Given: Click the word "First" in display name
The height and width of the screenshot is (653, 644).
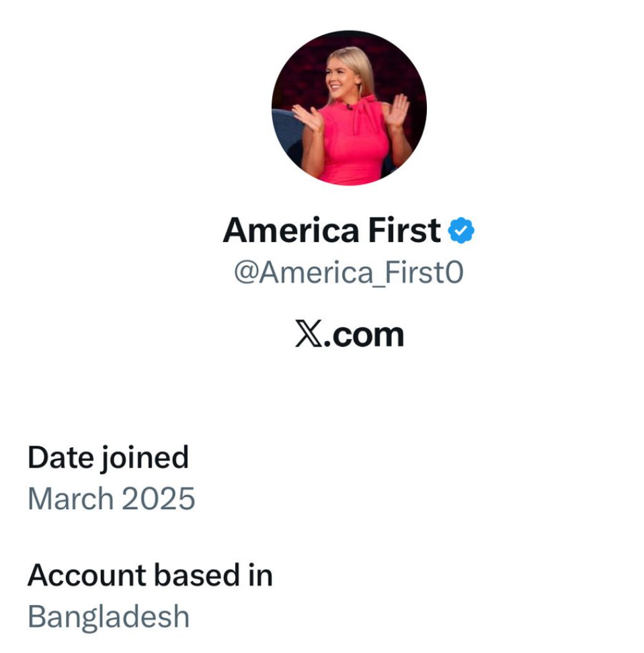Looking at the screenshot, I should pyautogui.click(x=404, y=231).
